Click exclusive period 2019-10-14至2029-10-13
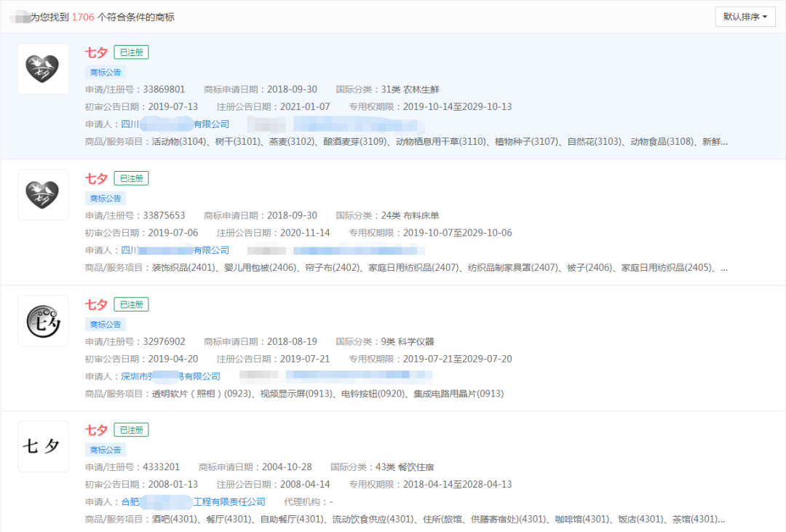Image resolution: width=786 pixels, height=532 pixels. point(457,107)
